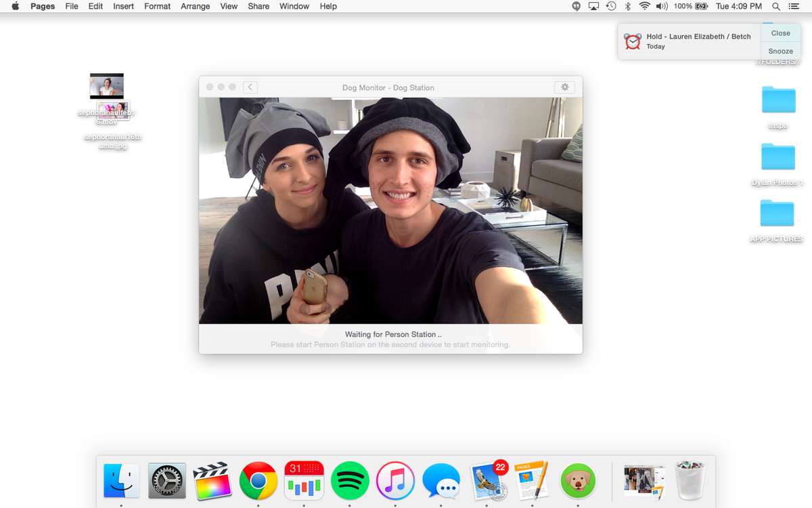Click the battery 100% indicator
The width and height of the screenshot is (812, 508).
691,6
